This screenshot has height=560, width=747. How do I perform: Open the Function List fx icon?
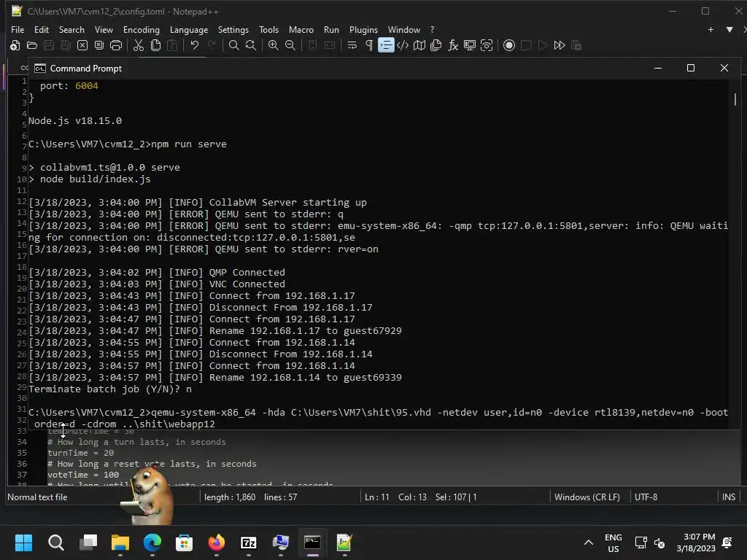click(453, 45)
